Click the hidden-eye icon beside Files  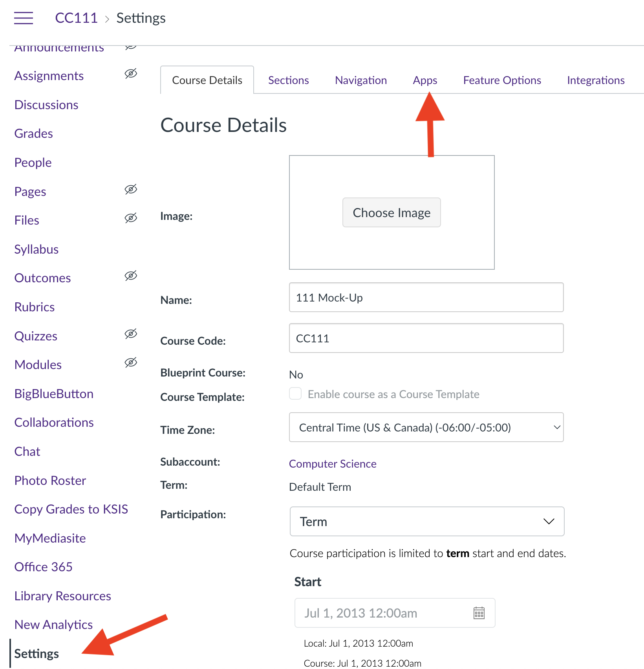click(x=131, y=218)
